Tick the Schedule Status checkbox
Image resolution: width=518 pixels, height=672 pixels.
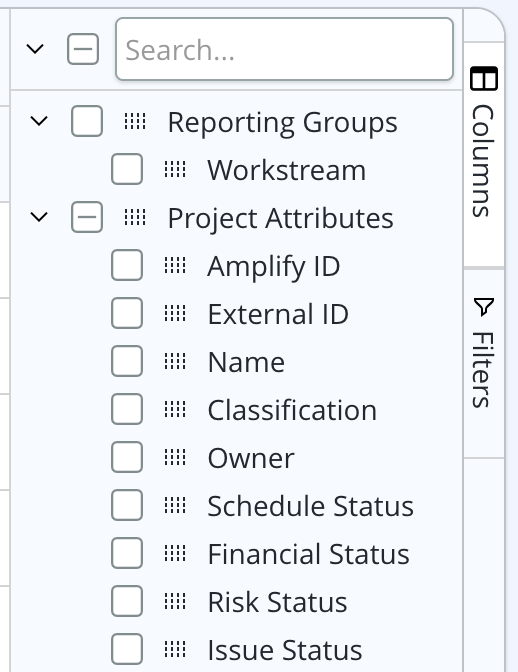tap(127, 505)
